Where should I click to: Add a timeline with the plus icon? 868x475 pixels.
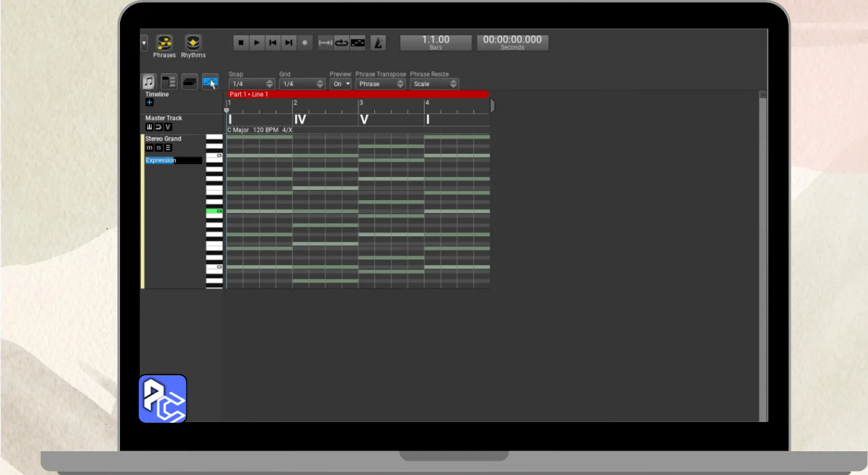coord(149,102)
